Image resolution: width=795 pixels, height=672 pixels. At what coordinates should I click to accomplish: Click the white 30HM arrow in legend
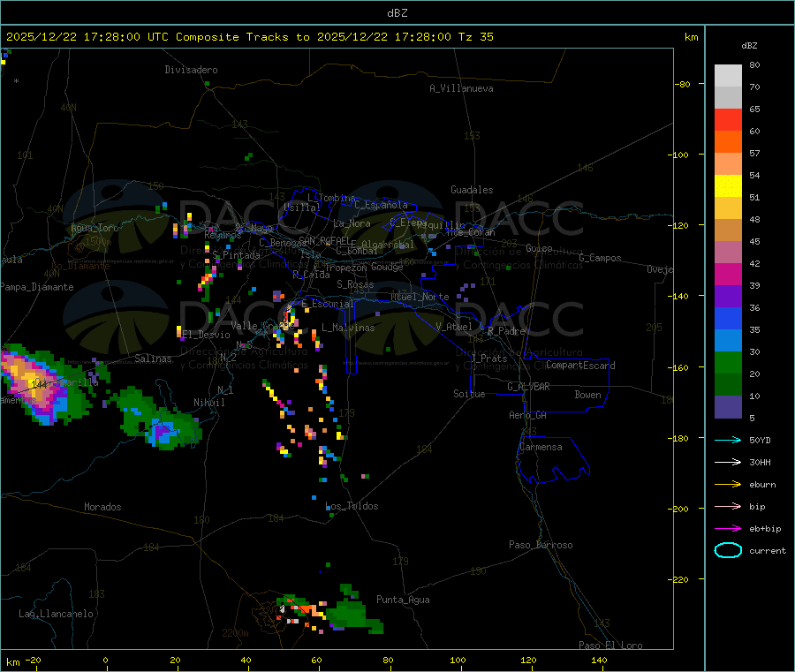pos(728,462)
